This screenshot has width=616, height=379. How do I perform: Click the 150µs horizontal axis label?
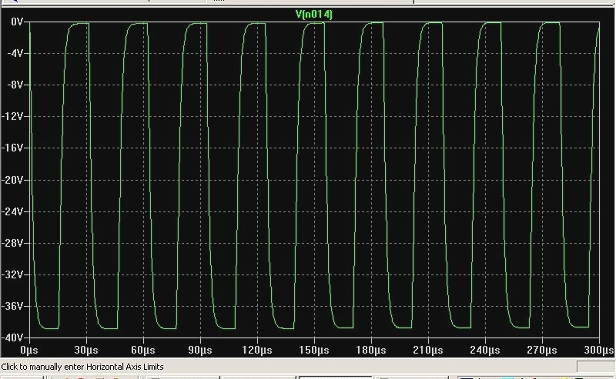point(314,350)
